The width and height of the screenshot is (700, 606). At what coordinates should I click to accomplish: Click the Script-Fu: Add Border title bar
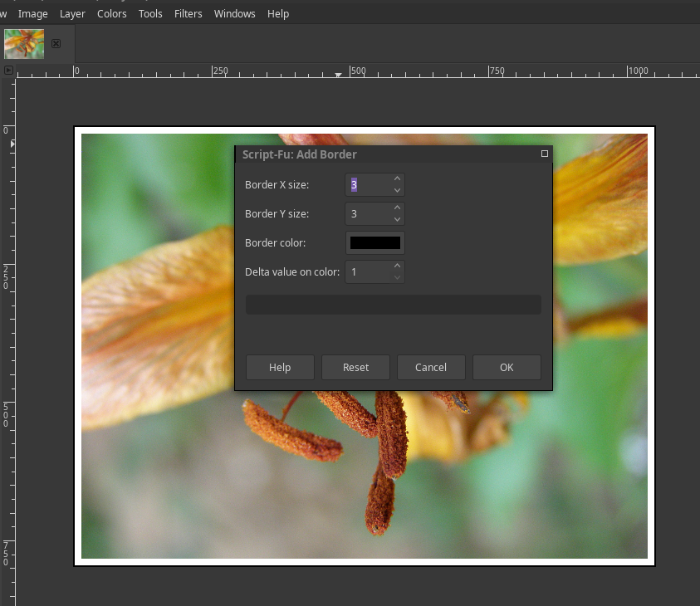(x=394, y=154)
